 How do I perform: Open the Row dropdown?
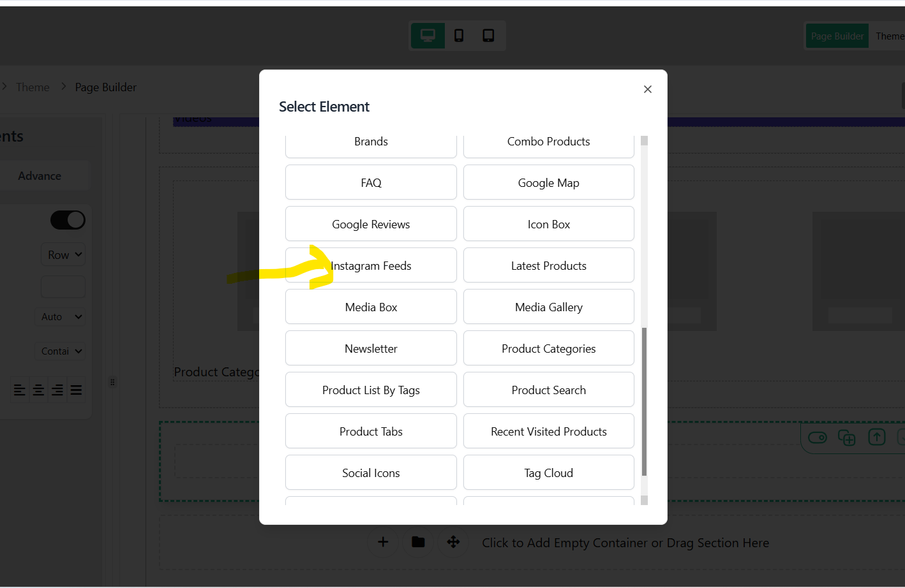(x=63, y=255)
